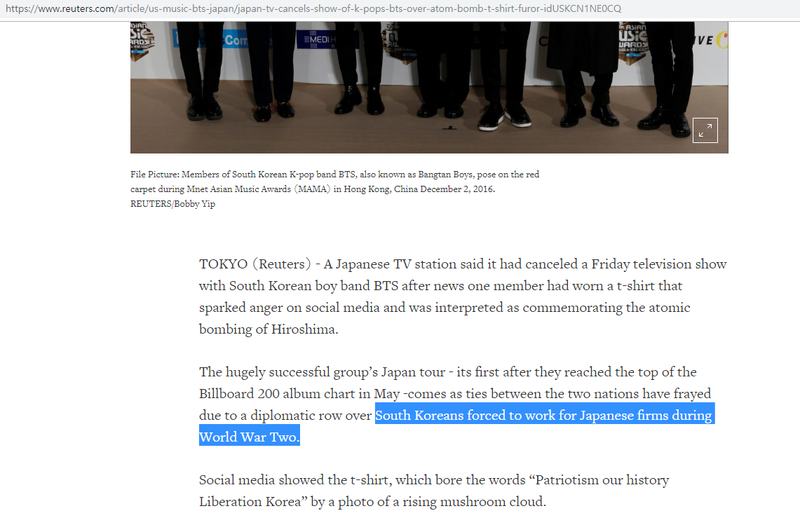Open the BTS red carpet photo
800x532 pixels.
click(x=429, y=87)
